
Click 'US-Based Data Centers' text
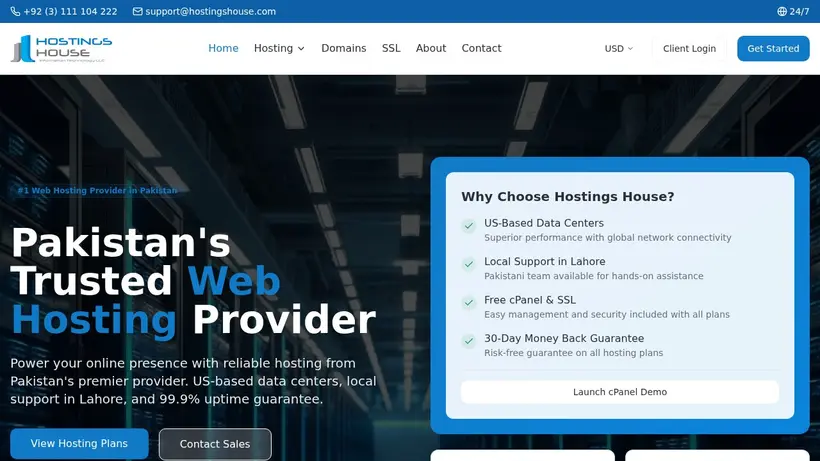tap(544, 223)
